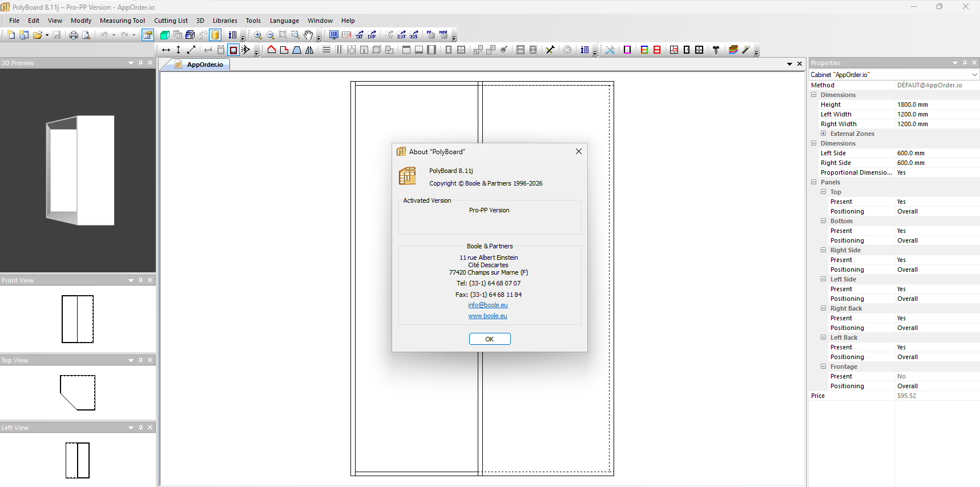Click the Method value DÉFAUT@AppOrder.io
This screenshot has width=980, height=487.
(929, 85)
